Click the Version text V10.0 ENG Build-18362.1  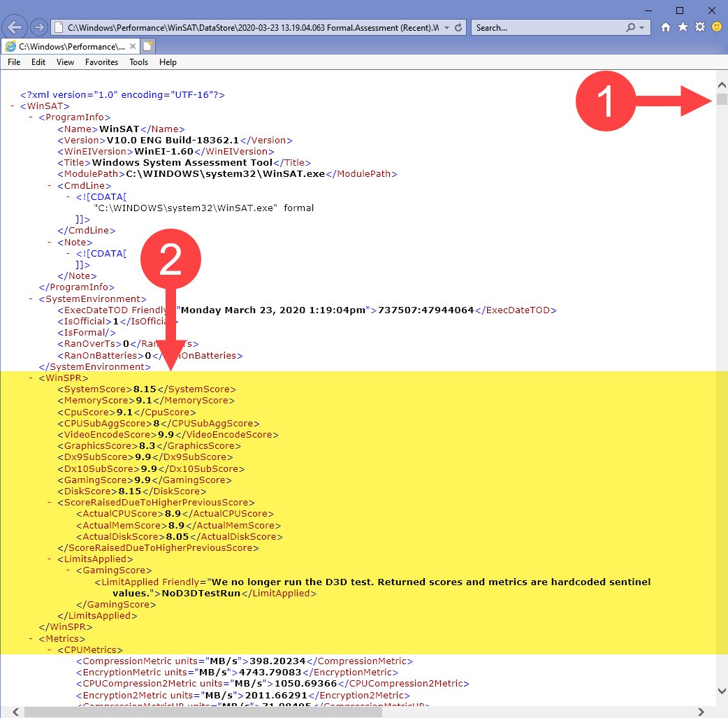tap(173, 141)
